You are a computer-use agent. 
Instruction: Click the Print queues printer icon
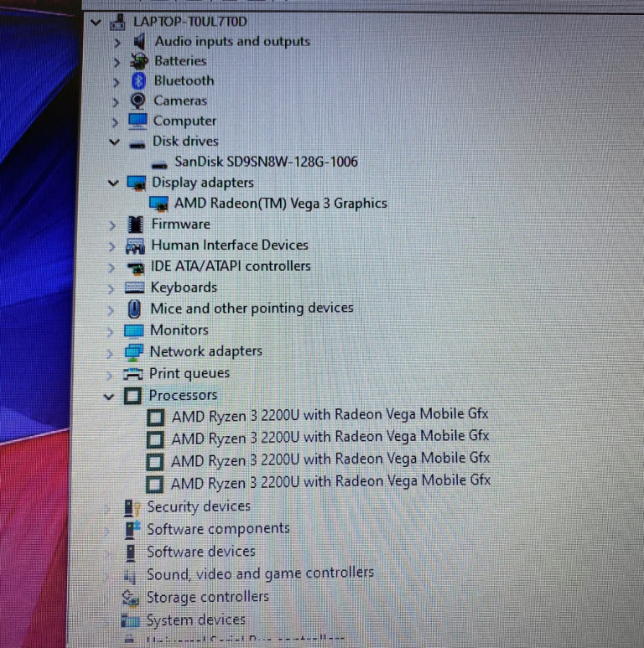coord(132,374)
